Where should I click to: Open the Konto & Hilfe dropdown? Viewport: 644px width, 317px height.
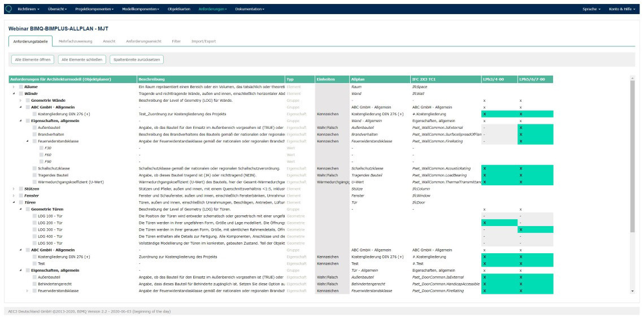[622, 9]
